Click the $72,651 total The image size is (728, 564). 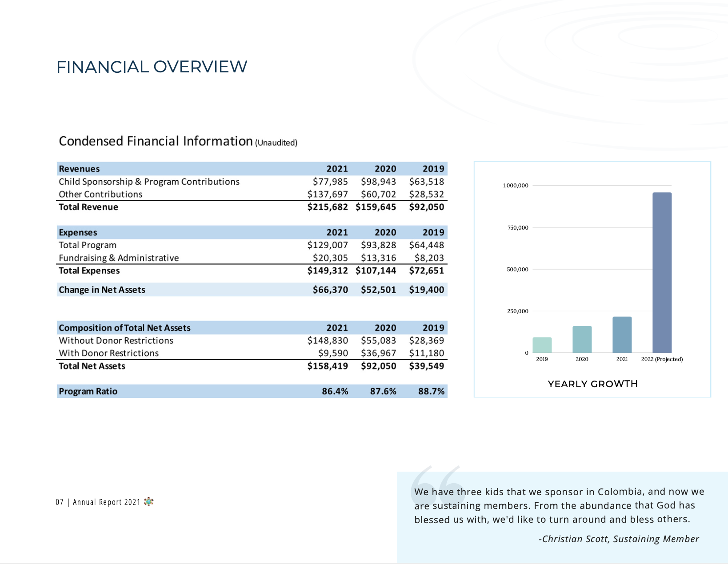point(427,270)
